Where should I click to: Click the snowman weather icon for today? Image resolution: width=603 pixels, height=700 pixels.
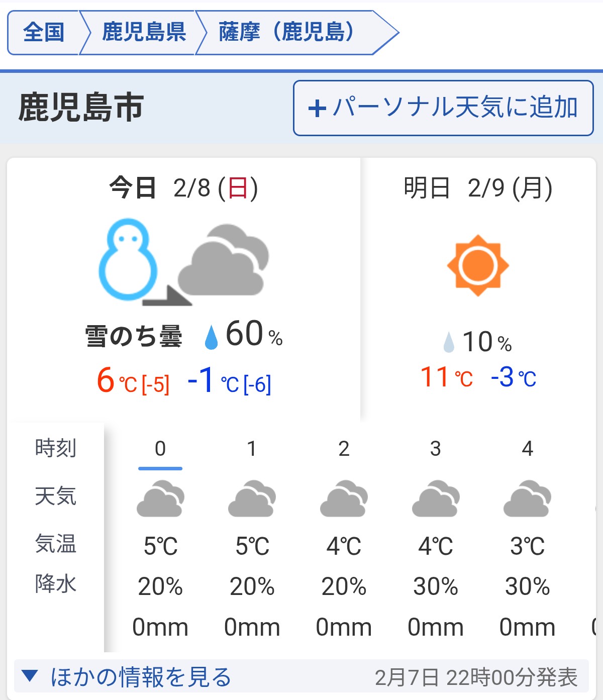(x=128, y=260)
